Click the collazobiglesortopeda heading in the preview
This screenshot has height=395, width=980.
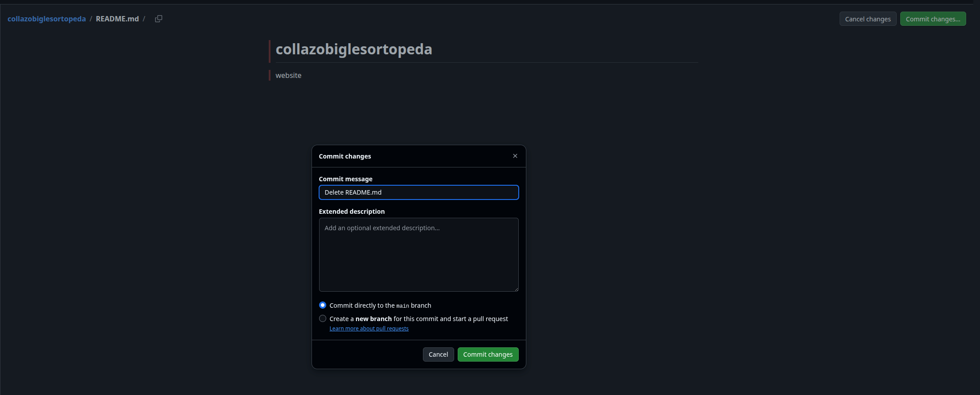tap(354, 49)
